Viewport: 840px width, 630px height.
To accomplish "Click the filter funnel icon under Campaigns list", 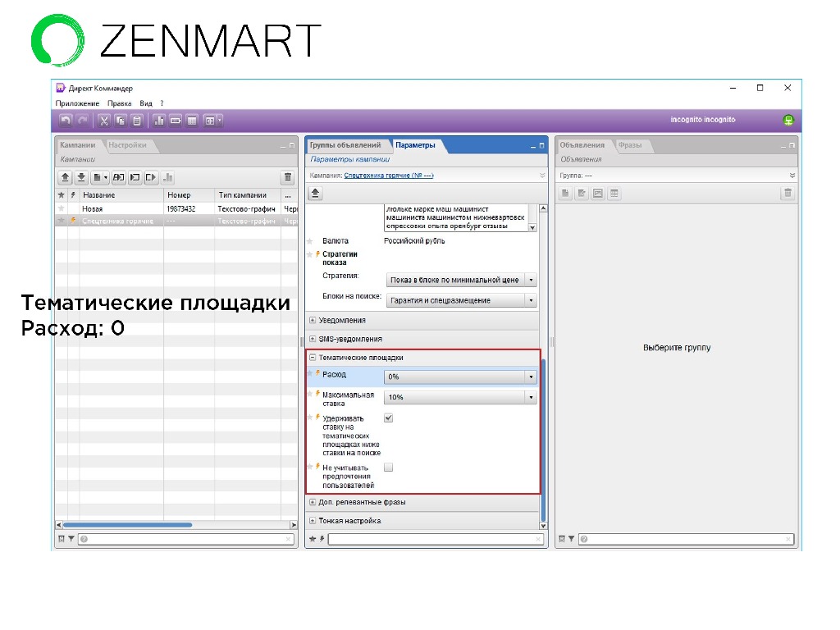I will coord(71,539).
